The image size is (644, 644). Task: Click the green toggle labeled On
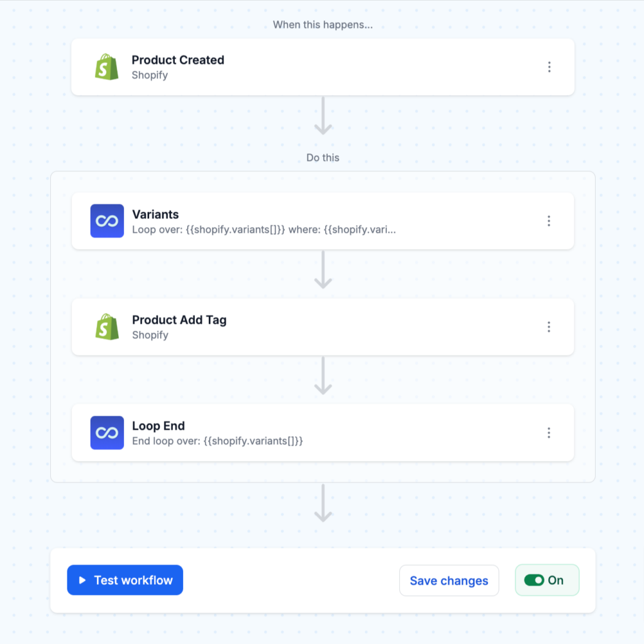(x=547, y=580)
